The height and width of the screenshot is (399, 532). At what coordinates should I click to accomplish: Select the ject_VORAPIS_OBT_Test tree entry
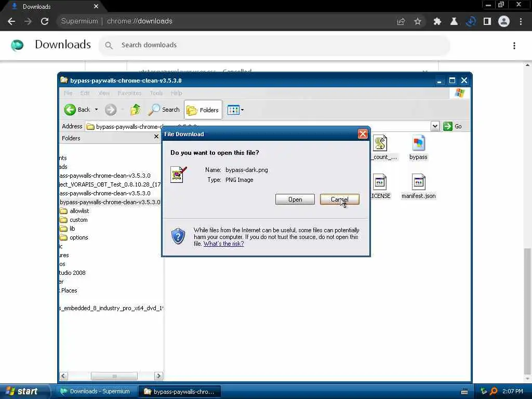110,184
